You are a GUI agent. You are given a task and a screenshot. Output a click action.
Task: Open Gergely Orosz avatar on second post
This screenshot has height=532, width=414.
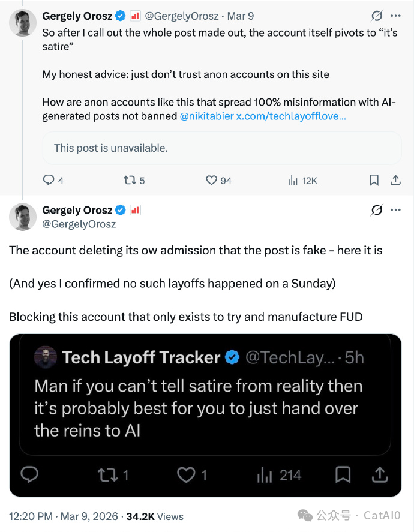(23, 217)
